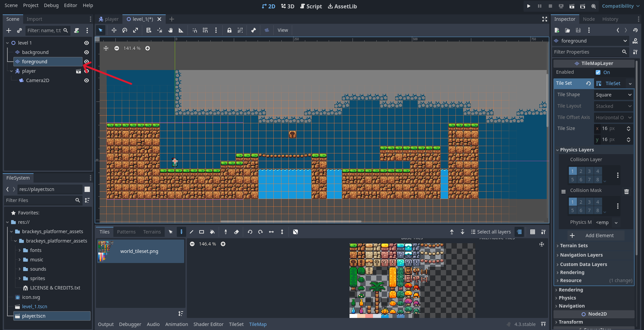644x330 pixels.
Task: Click the Instantiate Child Scene link icon
Action: click(19, 30)
